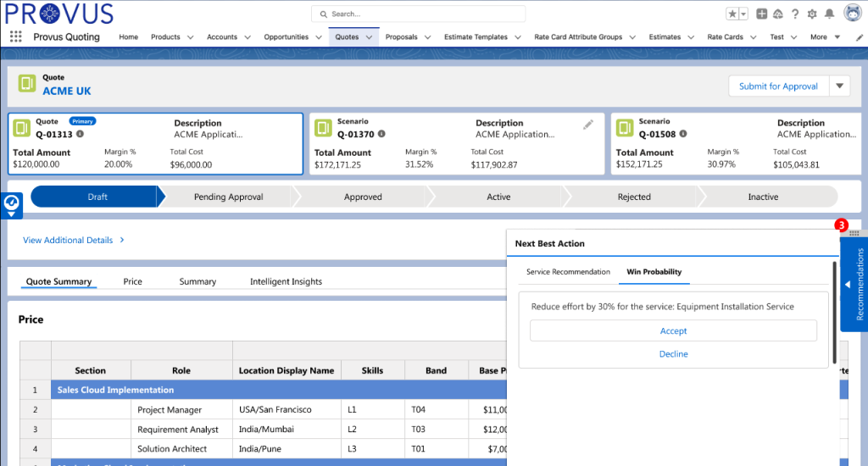
Task: Decline the reduce effort recommendation
Action: point(673,353)
